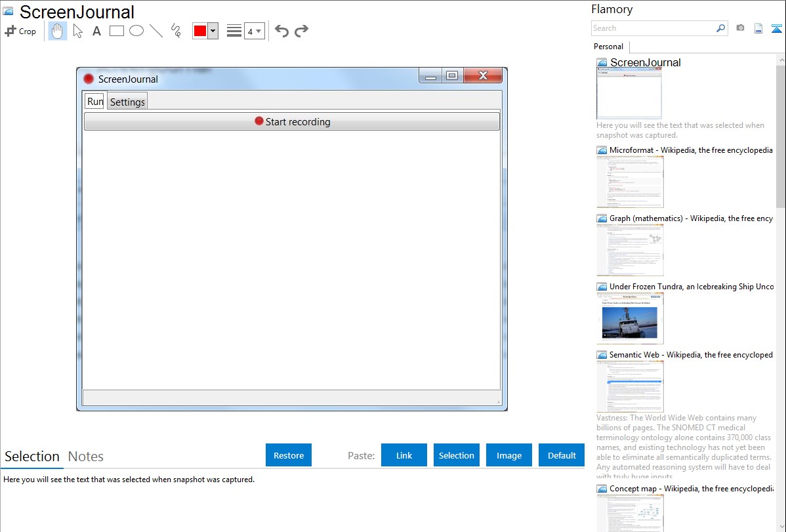Click the Graph (mathematics) snapshot thumbnail
The image size is (786, 532).
pos(630,250)
